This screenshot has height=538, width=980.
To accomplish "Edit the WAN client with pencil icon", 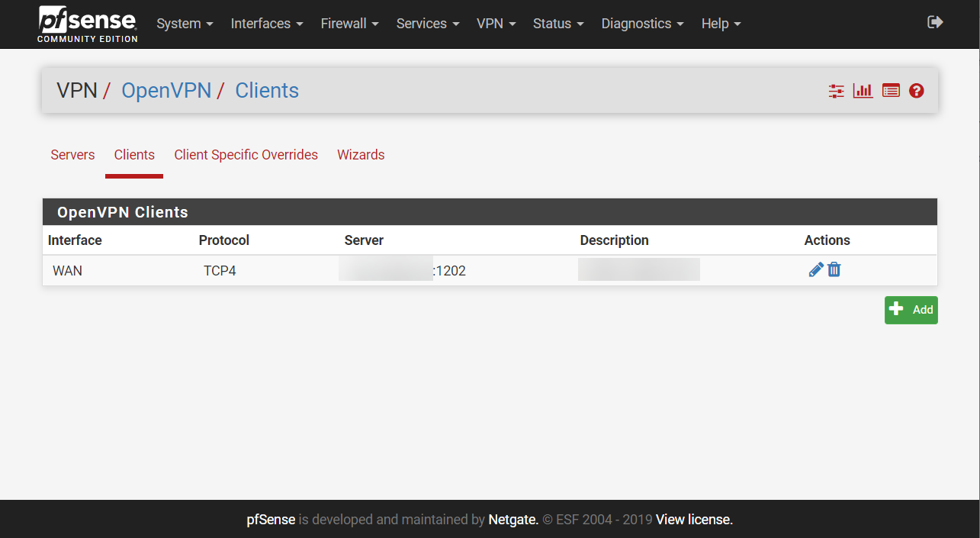I will (x=816, y=269).
